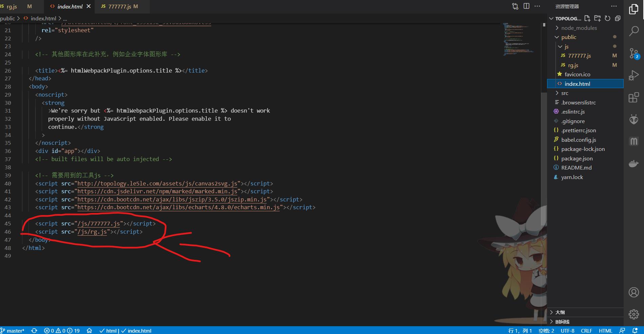
Task: Open favicon.ico in the file tree
Action: pyautogui.click(x=577, y=74)
